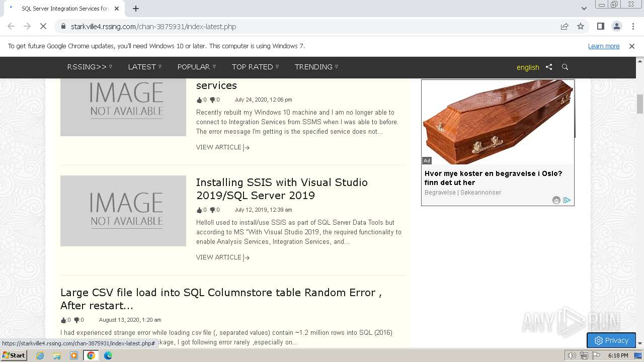644x362 pixels.
Task: Click the Begravelse | Søkeannonser advertiser text
Action: pyautogui.click(x=463, y=193)
